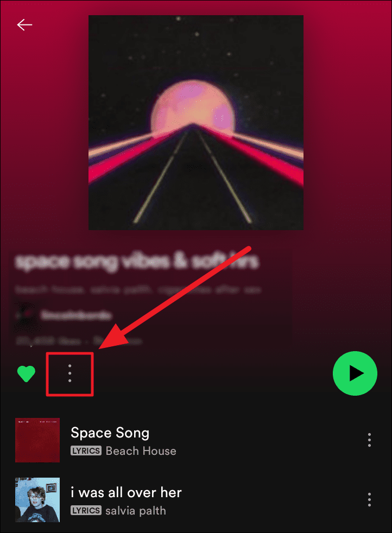The width and height of the screenshot is (392, 533).
Task: Go back using the top-left arrow
Action: 24,25
